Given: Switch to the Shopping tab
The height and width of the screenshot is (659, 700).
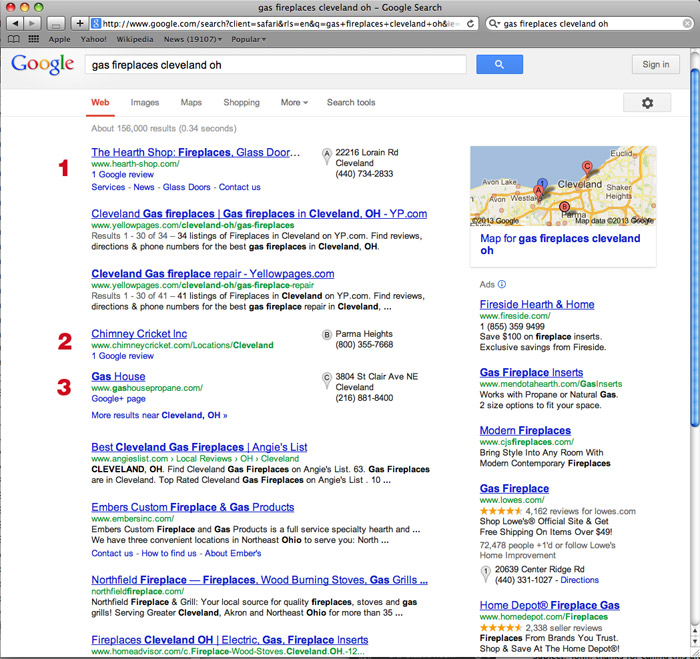Looking at the screenshot, I should point(241,103).
